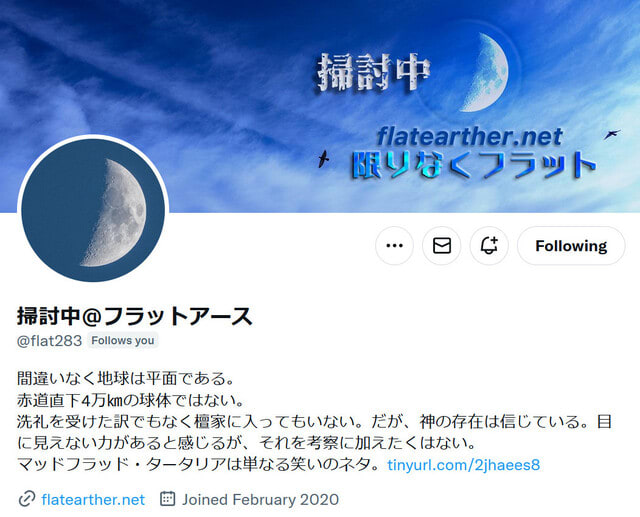640x517 pixels.
Task: Click the chain link icon beside flatearther.net
Action: [x=27, y=499]
